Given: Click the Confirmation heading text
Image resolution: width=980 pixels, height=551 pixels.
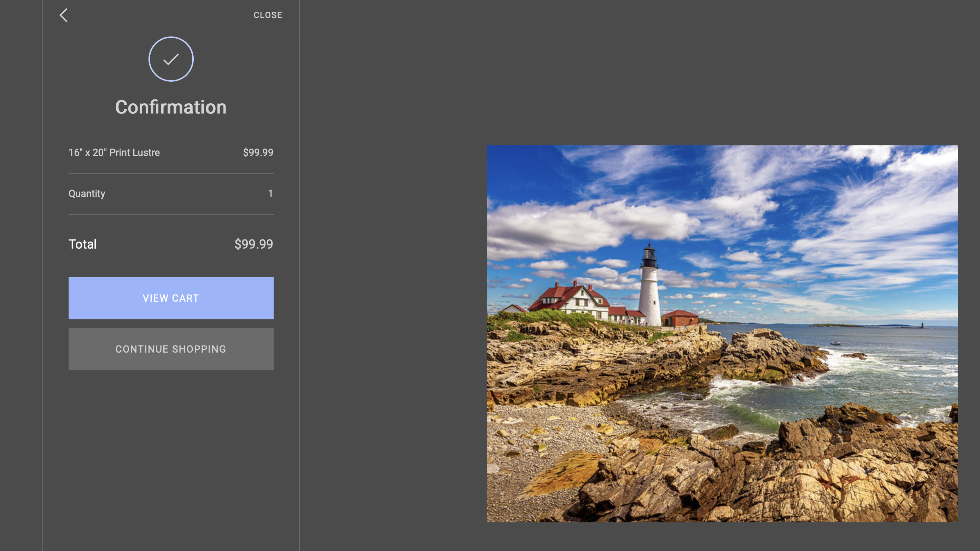Looking at the screenshot, I should point(171,107).
